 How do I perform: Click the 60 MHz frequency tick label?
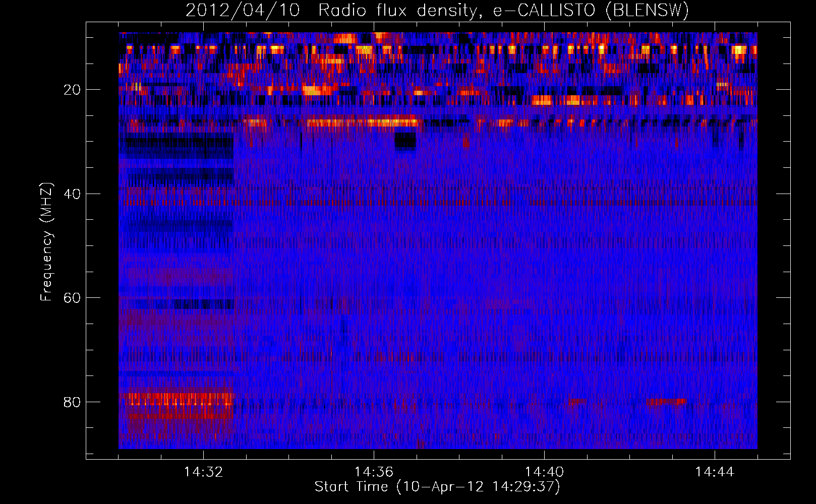[x=73, y=298]
